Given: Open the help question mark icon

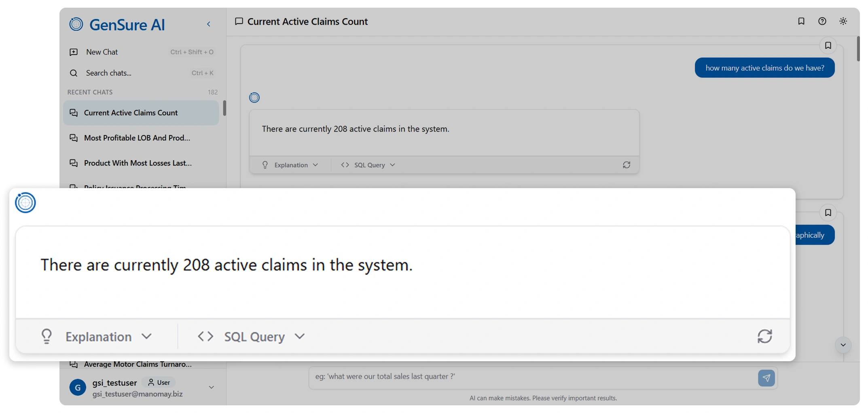Looking at the screenshot, I should (x=822, y=21).
